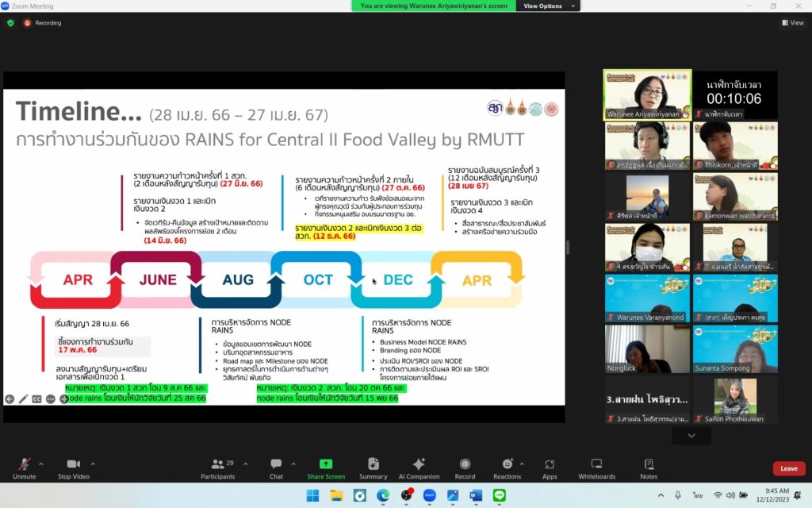Switch layout using the View button
Viewport: 812px width, 508px height.
[792, 23]
